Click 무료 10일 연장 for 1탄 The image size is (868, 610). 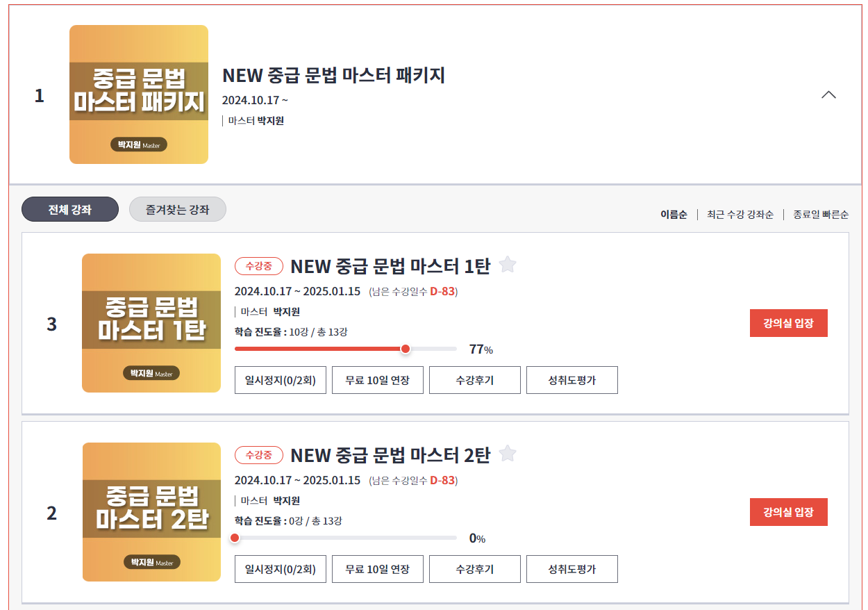coord(378,380)
